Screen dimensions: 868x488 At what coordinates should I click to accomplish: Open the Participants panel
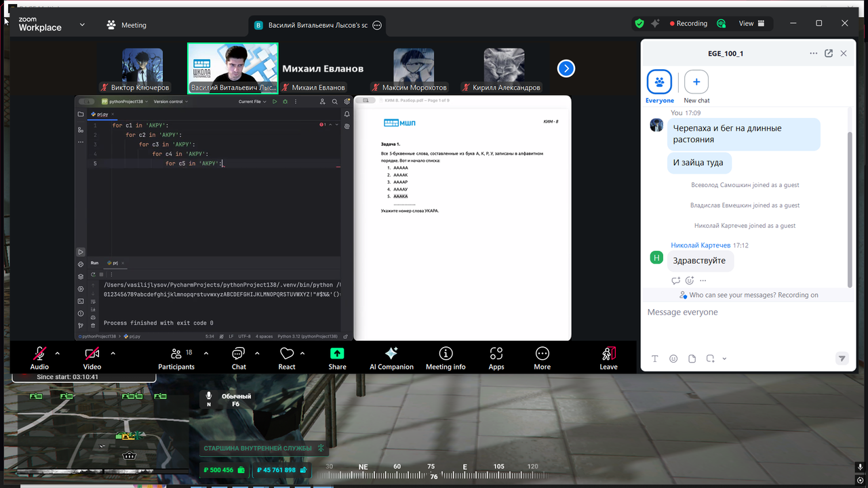(x=176, y=358)
